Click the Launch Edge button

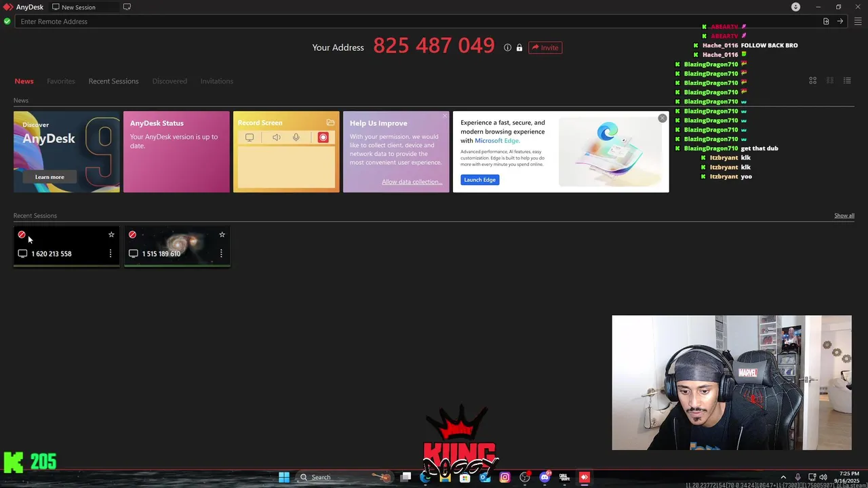coord(480,180)
